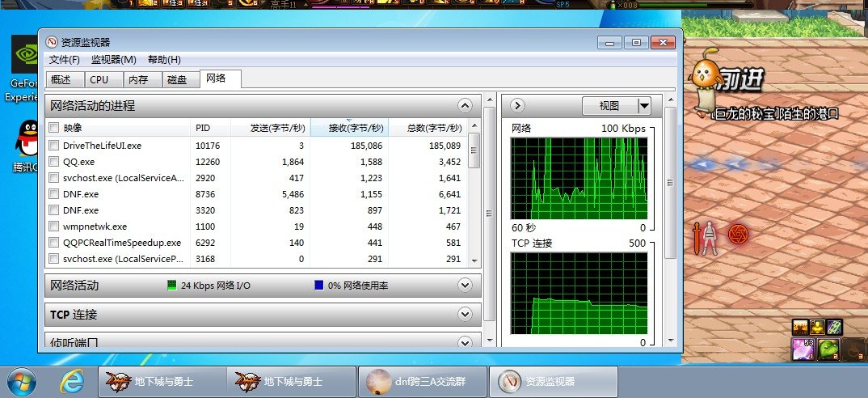The height and width of the screenshot is (398, 868).
Task: Toggle the select-all checkbox beside 映像
Action: (53, 128)
